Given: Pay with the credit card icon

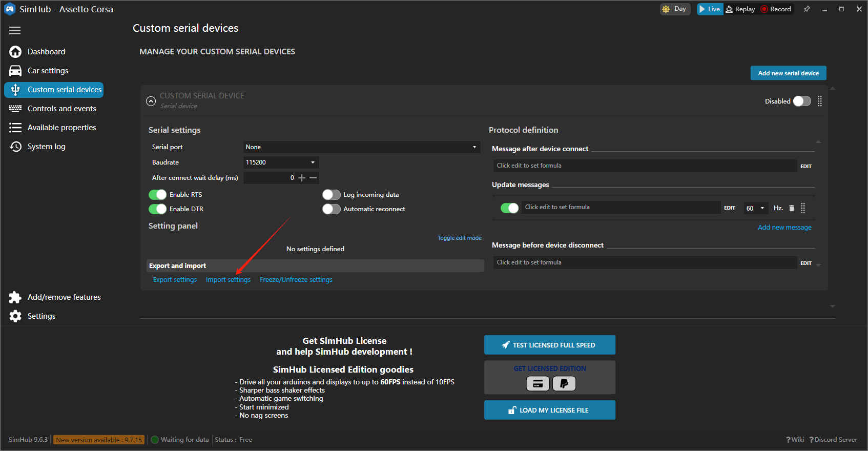Looking at the screenshot, I should [538, 383].
